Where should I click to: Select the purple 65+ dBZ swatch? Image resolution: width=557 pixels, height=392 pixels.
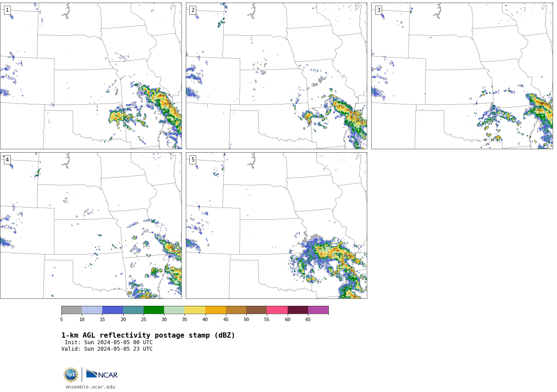[x=318, y=310]
